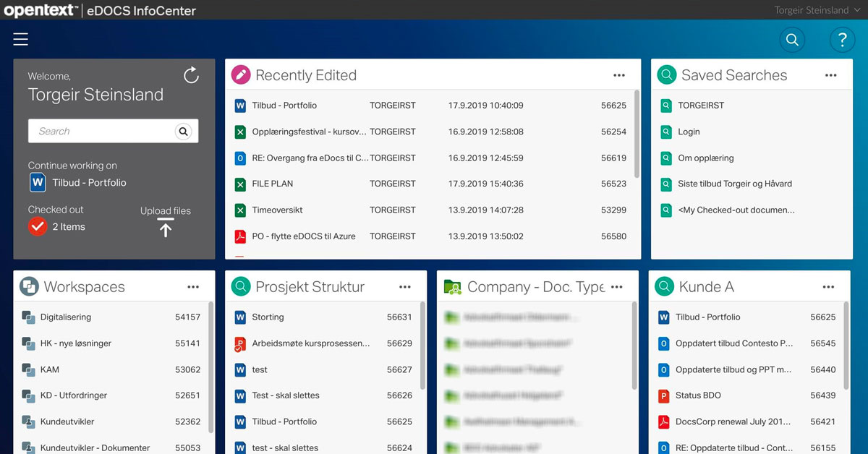
Task: Open Recently Edited panel options menu
Action: pyautogui.click(x=618, y=75)
